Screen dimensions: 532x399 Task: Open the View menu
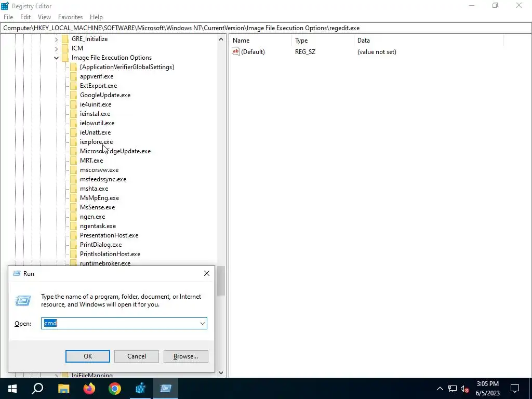click(x=44, y=17)
